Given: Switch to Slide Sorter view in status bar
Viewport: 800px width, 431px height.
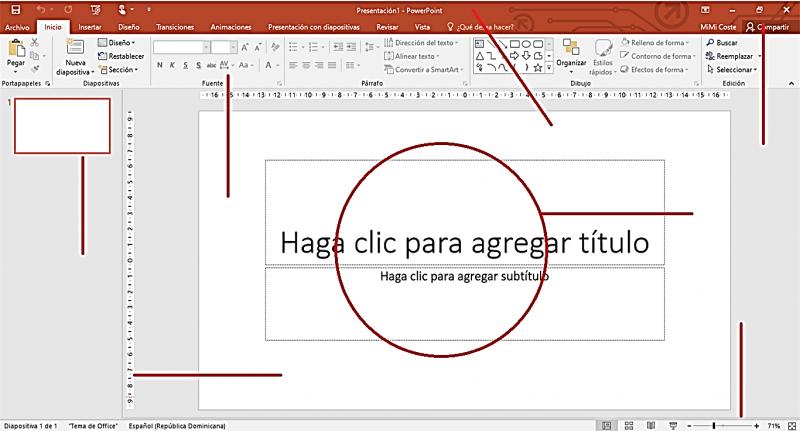Looking at the screenshot, I should pos(629,425).
